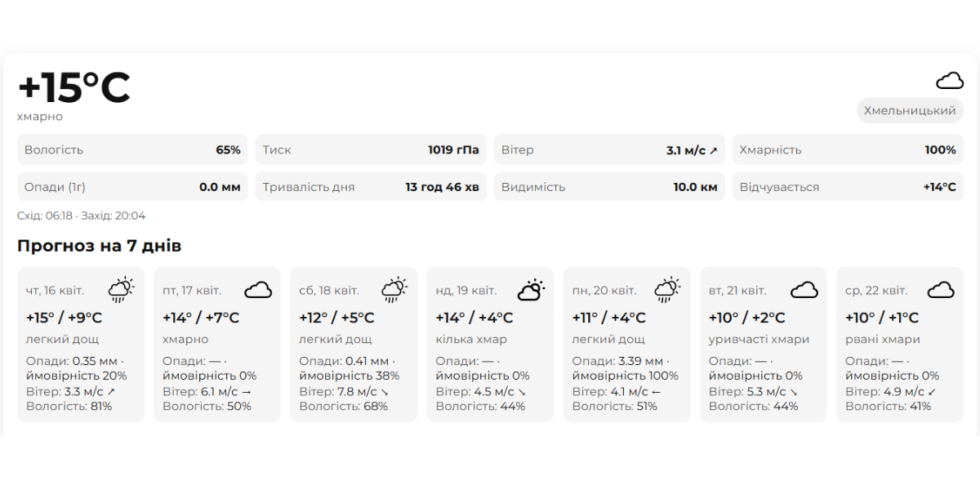
Task: Click the cloud icon for вт, 21 квіт.
Action: pos(804,290)
